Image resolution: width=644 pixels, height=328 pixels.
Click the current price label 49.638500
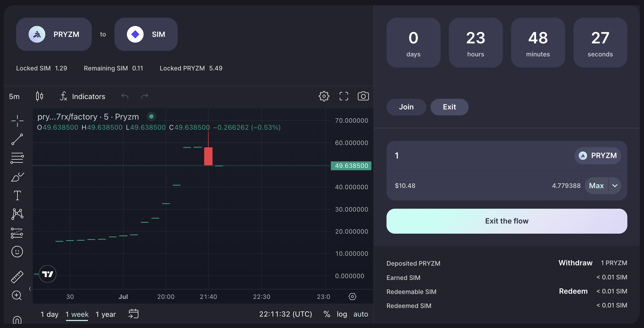click(351, 166)
